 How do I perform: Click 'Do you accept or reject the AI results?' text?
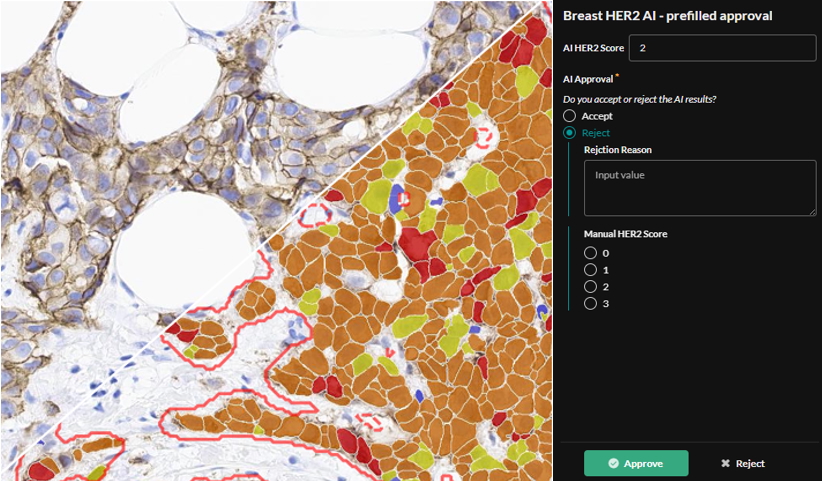[640, 99]
